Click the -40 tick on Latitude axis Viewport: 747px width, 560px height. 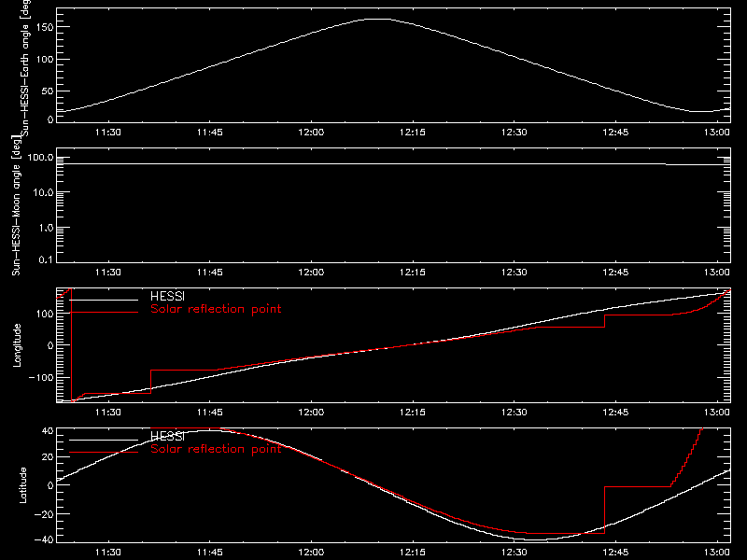point(45,540)
